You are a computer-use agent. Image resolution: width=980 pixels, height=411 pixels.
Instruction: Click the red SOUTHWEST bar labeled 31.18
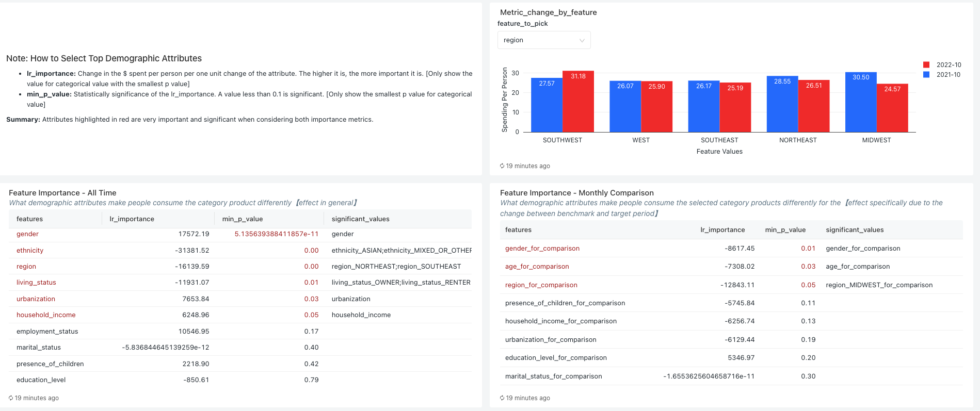578,103
